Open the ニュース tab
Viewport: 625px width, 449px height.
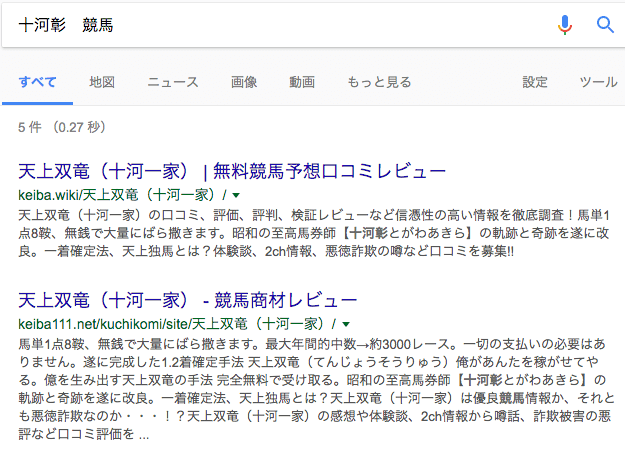[173, 82]
